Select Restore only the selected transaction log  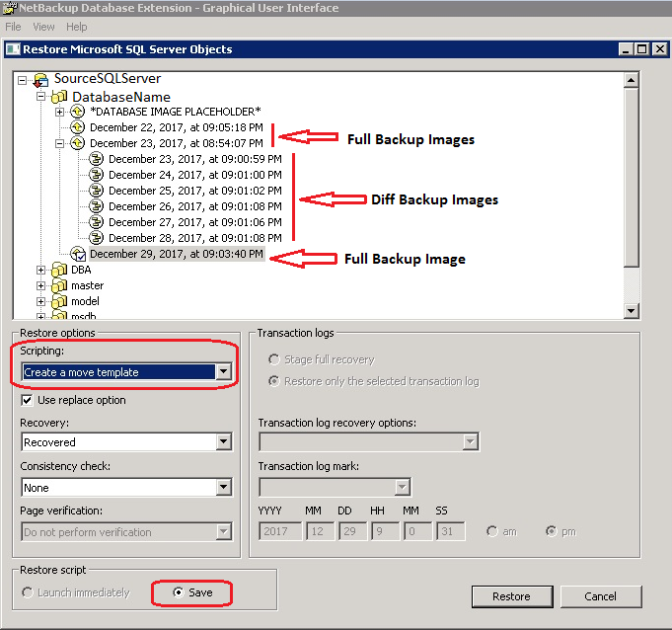(x=274, y=381)
